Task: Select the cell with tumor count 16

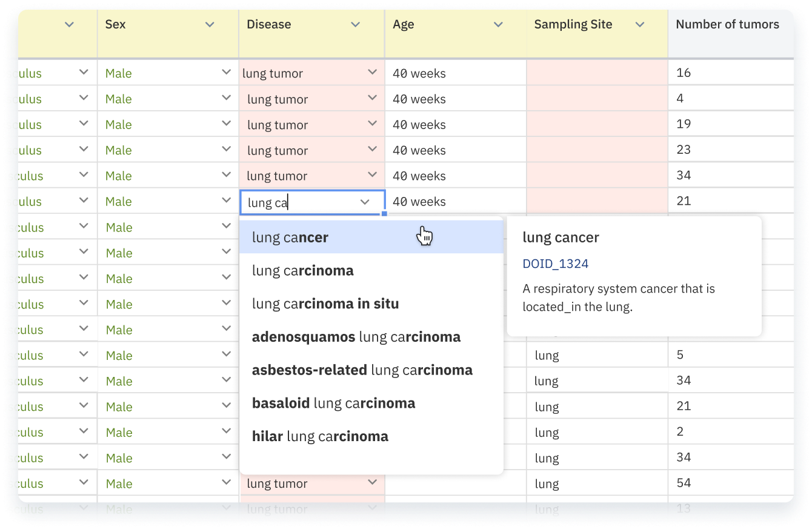Action: pos(727,73)
